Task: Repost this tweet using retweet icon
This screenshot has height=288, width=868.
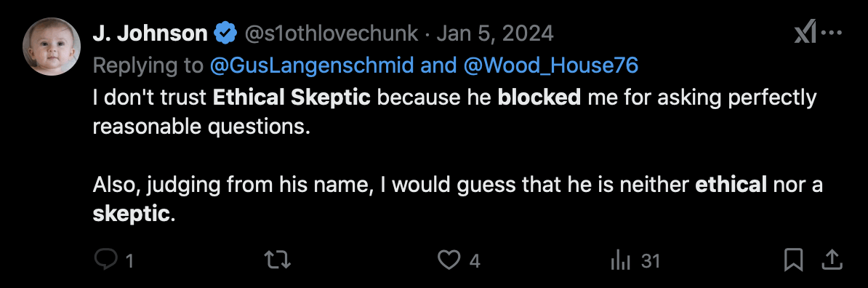Action: click(x=278, y=260)
